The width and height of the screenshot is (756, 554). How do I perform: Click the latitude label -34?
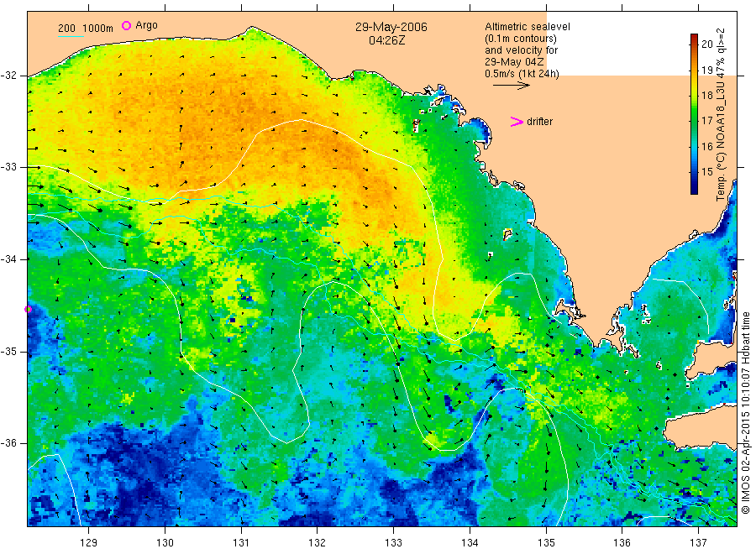[x=8, y=259]
